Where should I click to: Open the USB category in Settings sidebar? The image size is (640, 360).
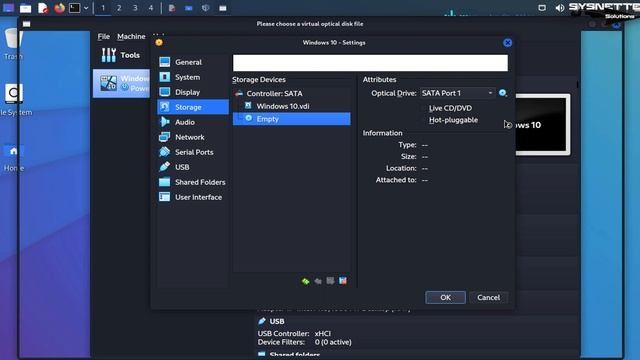[x=192, y=167]
